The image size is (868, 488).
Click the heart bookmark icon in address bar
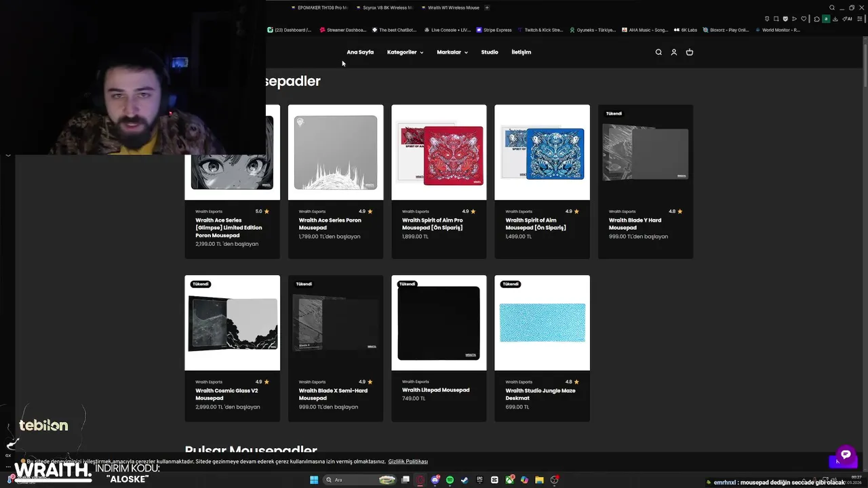[804, 19]
